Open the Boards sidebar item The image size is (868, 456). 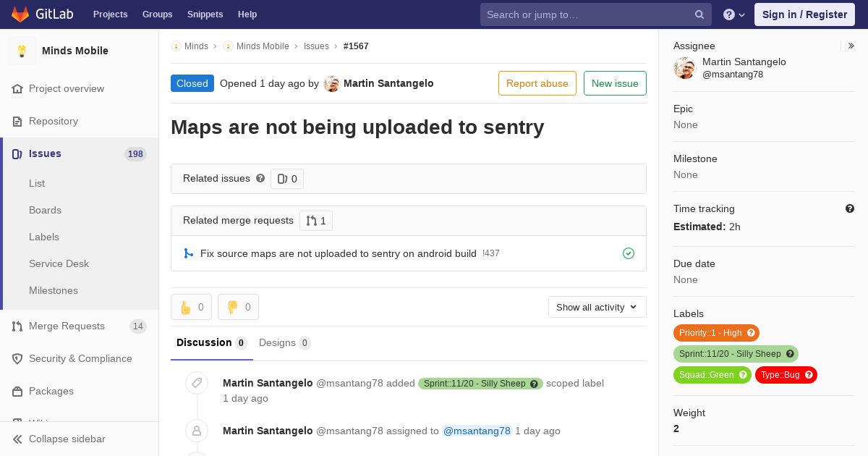point(45,210)
